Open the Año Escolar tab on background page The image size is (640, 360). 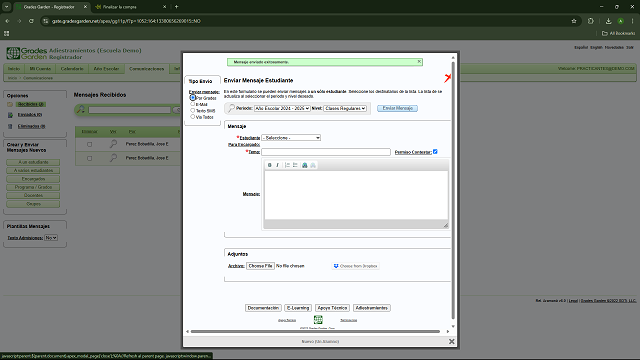tap(106, 69)
